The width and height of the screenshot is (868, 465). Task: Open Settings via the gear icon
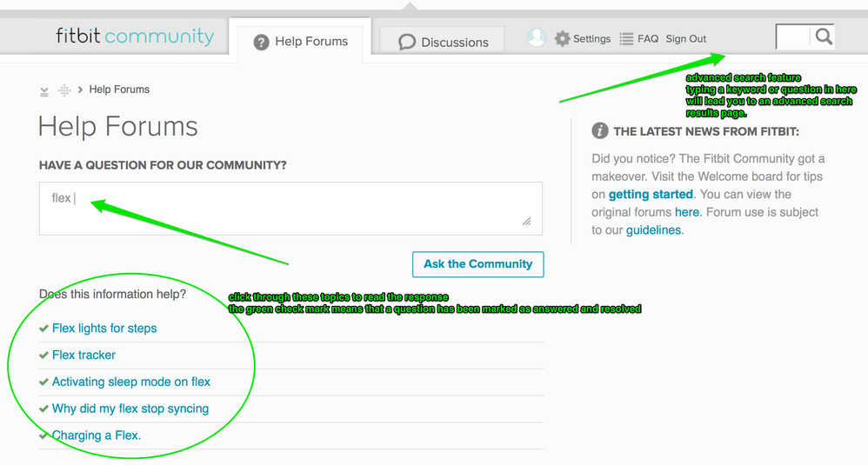[x=563, y=39]
